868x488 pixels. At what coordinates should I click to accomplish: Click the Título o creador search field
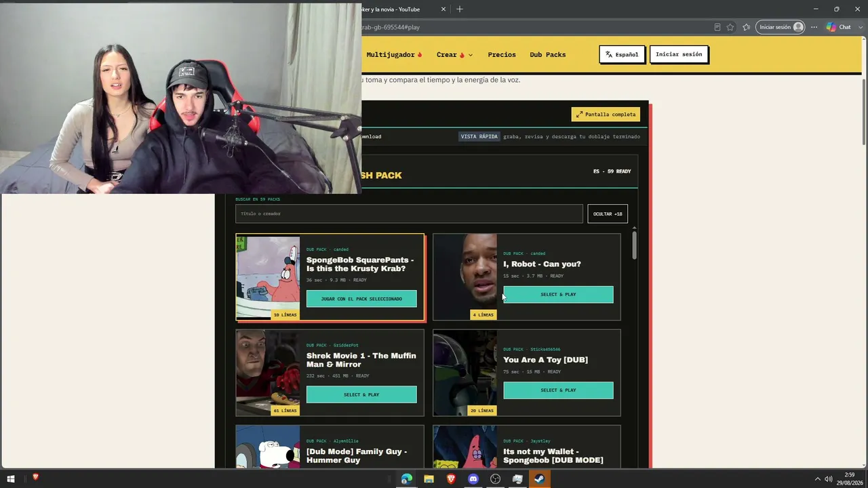[x=409, y=213]
